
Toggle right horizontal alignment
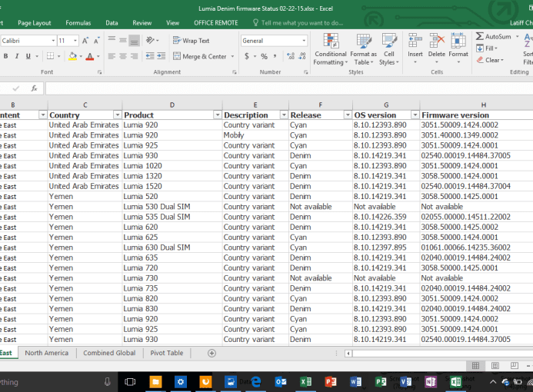pos(135,56)
